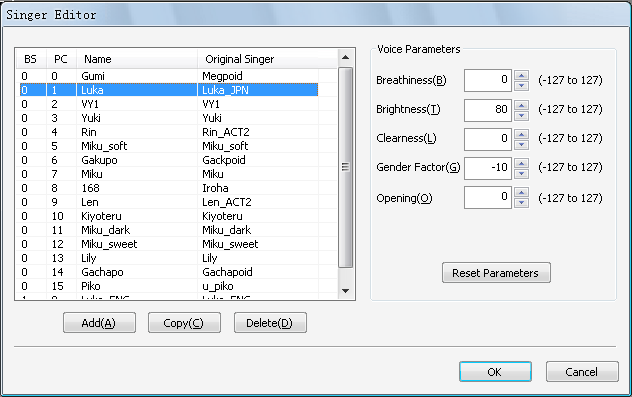Select the Gumi singer row
Image resolution: width=632 pixels, height=397 pixels.
click(x=169, y=76)
